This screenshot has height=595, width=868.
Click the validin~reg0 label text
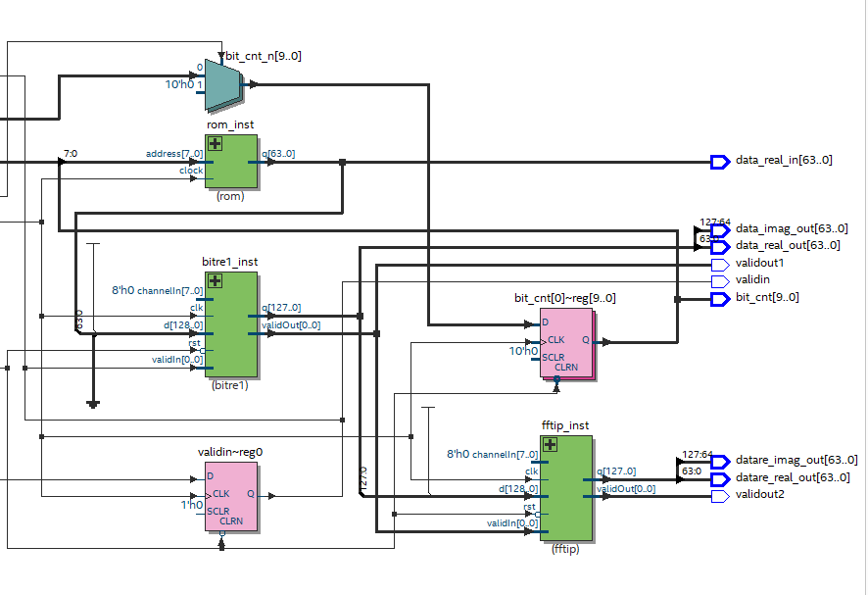click(x=230, y=452)
